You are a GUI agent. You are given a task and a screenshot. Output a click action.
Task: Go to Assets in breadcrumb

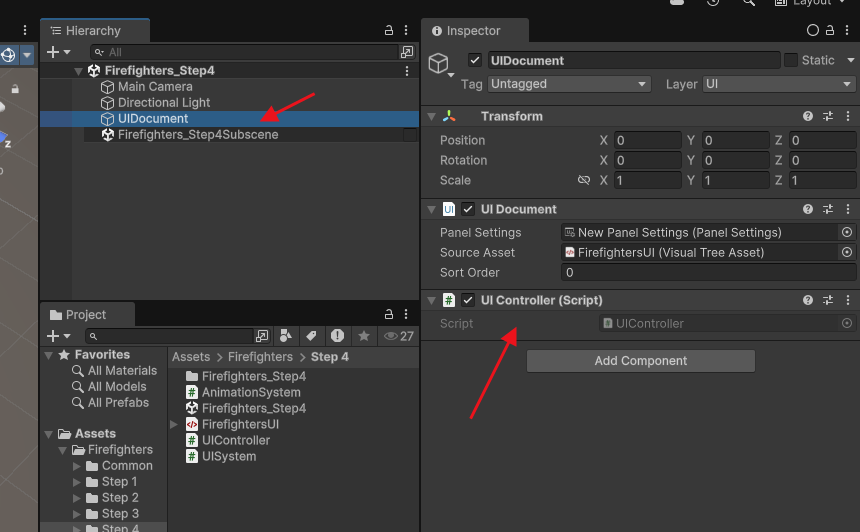[x=191, y=356]
